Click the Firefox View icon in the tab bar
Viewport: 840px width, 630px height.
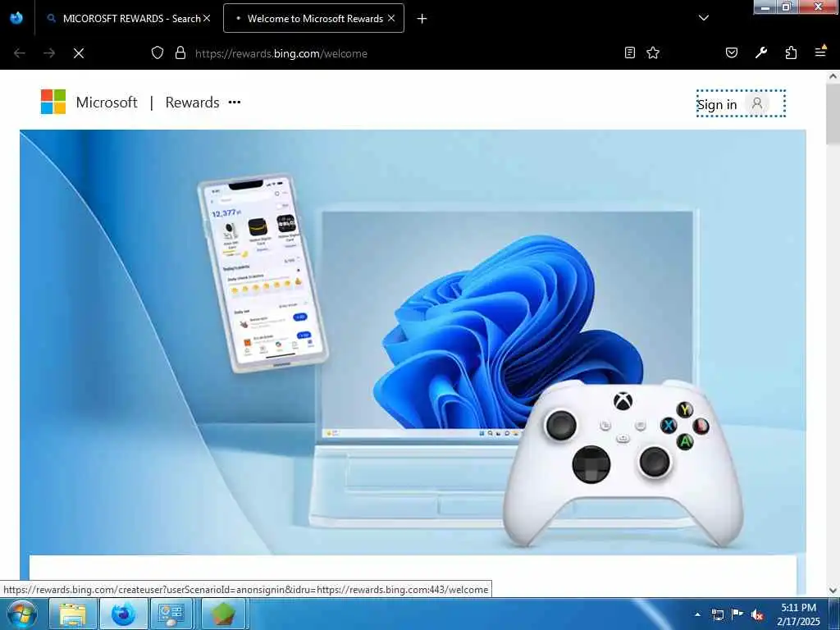16,18
